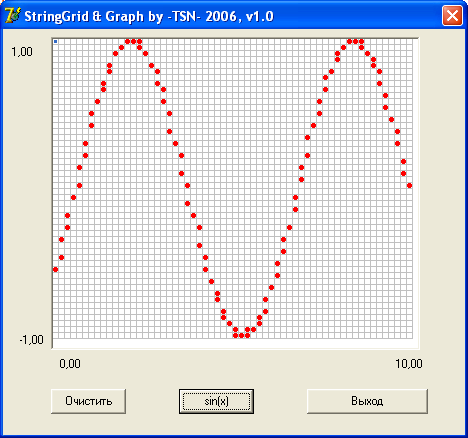The height and width of the screenshot is (438, 468).
Task: Exit using the Выход button
Action: (367, 401)
